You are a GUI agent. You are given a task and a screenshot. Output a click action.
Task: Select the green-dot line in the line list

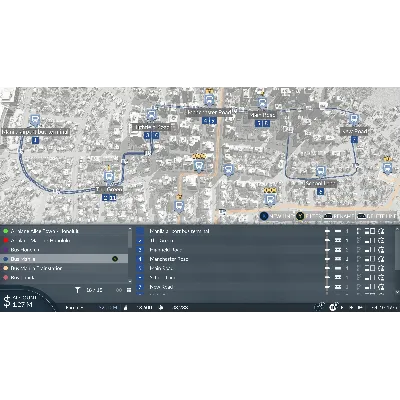64,231
